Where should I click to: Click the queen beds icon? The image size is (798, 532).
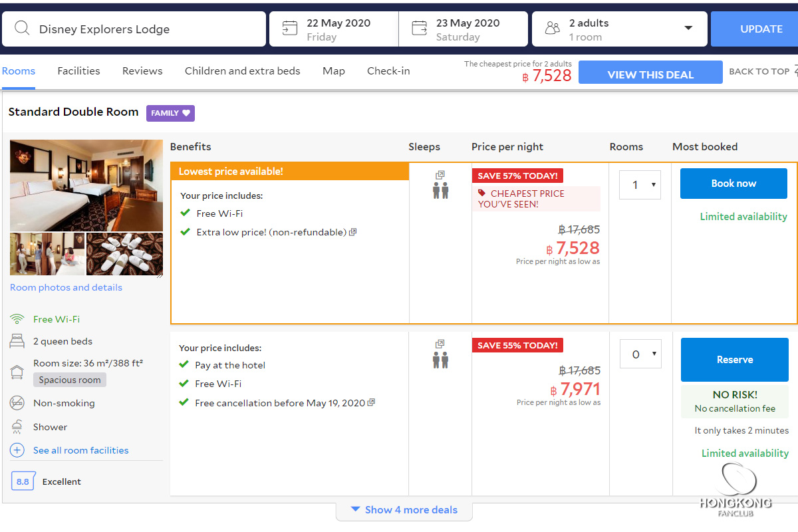[17, 342]
